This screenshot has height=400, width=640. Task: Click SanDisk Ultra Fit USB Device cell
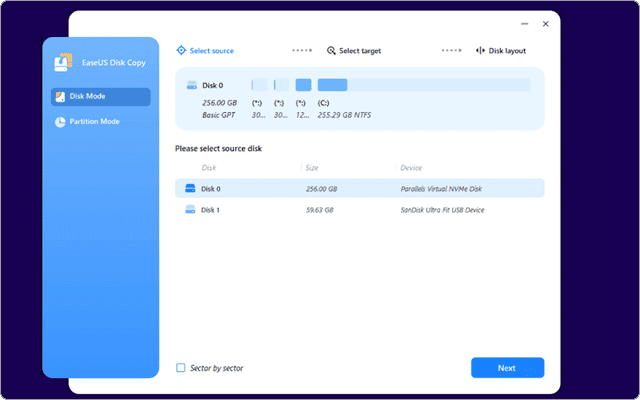coord(442,210)
